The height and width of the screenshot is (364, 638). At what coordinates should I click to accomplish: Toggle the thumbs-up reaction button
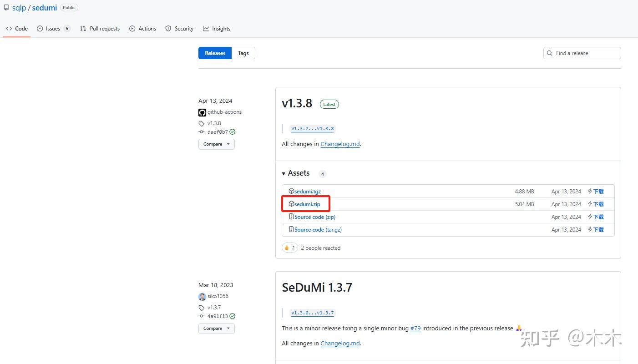click(289, 248)
